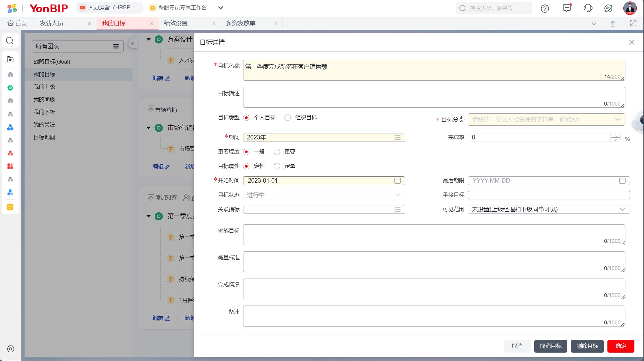Click the 取消 button
Screen dimensions: 644x361
pyautogui.click(x=517, y=346)
